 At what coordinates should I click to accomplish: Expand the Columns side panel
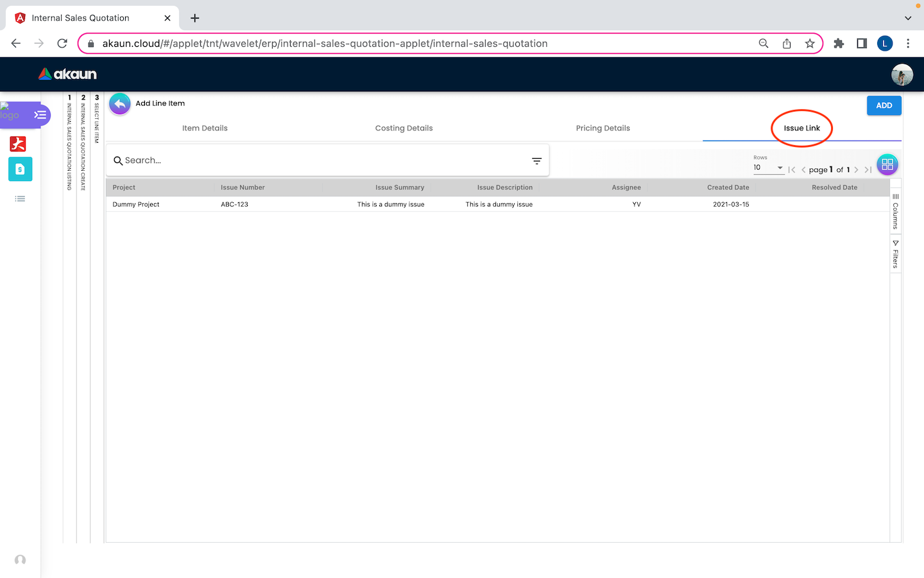tap(895, 212)
